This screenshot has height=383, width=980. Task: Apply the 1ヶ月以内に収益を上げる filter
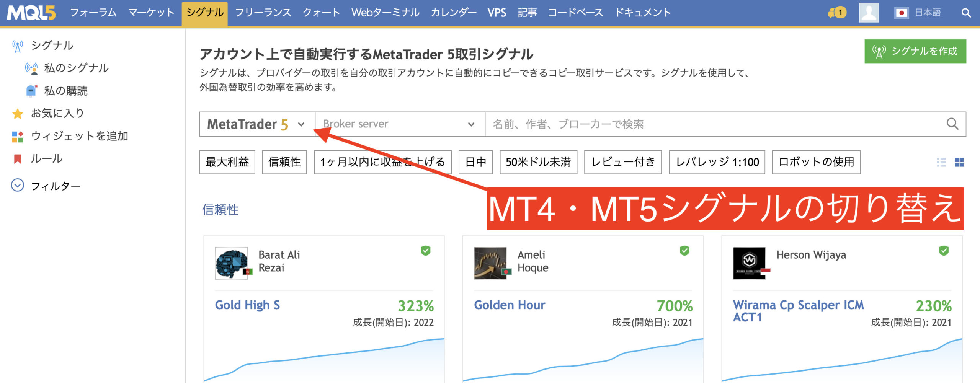(x=383, y=162)
